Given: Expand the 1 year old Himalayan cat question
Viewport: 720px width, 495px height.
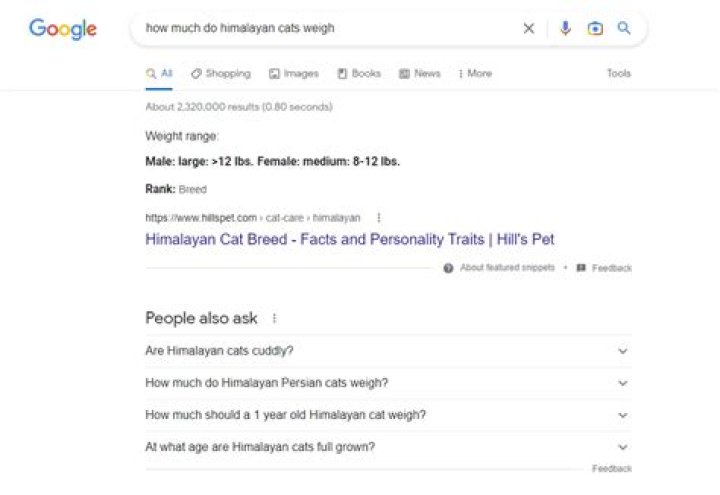Looking at the screenshot, I should point(622,415).
